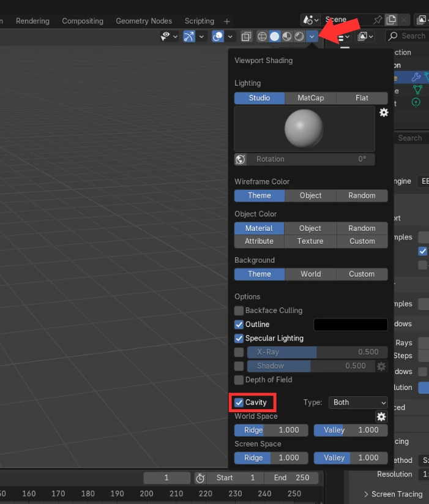Uncheck Specular Lighting option

[239, 338]
